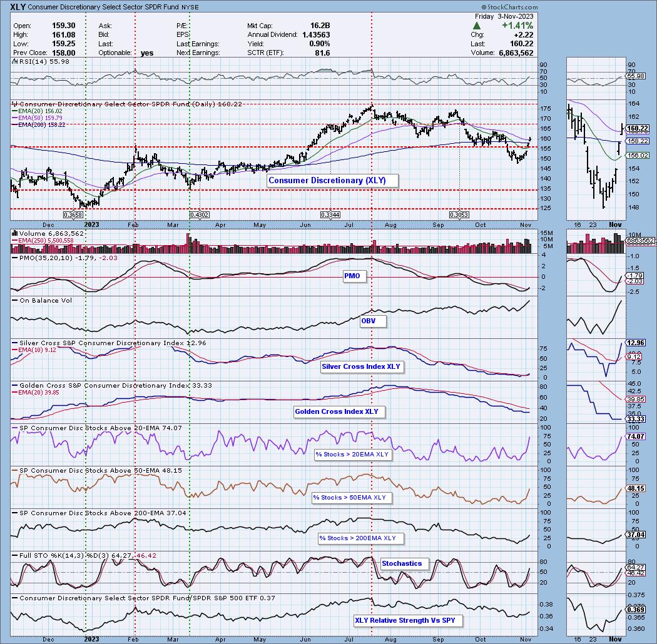
Task: Click the XLY ticker symbol in header
Action: (x=18, y=7)
